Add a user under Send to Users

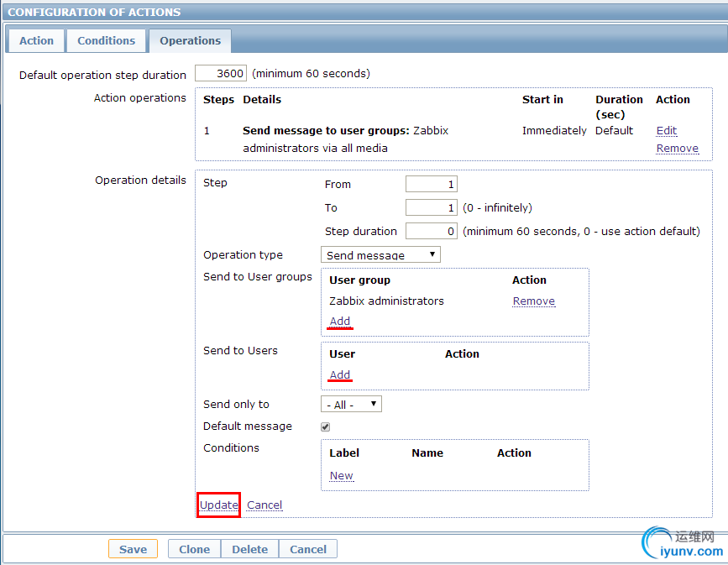click(340, 375)
